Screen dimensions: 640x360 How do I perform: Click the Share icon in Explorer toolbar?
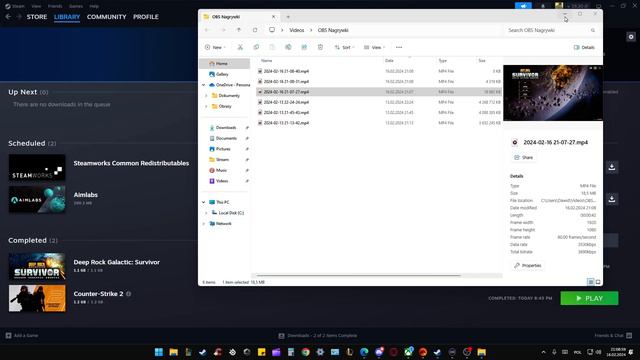click(304, 47)
